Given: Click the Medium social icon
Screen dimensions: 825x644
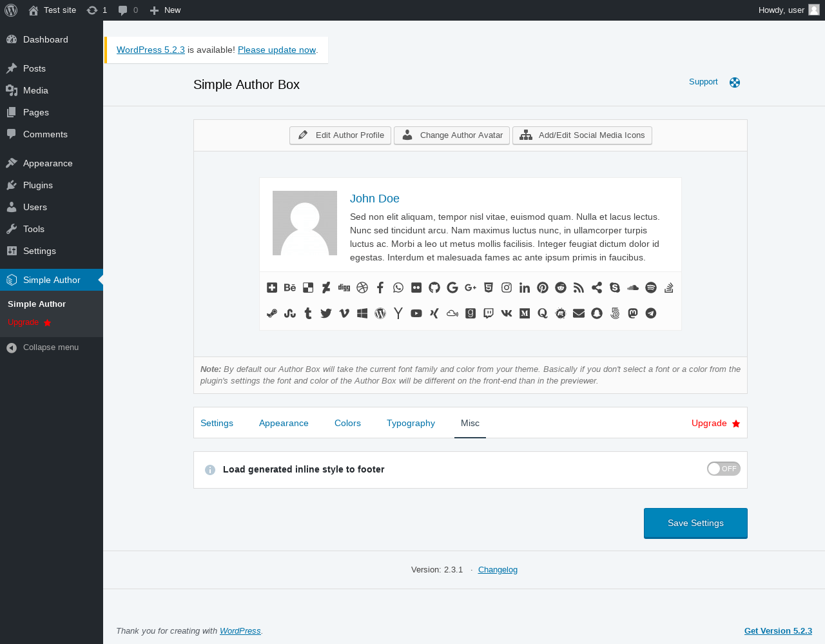Looking at the screenshot, I should pyautogui.click(x=525, y=313).
